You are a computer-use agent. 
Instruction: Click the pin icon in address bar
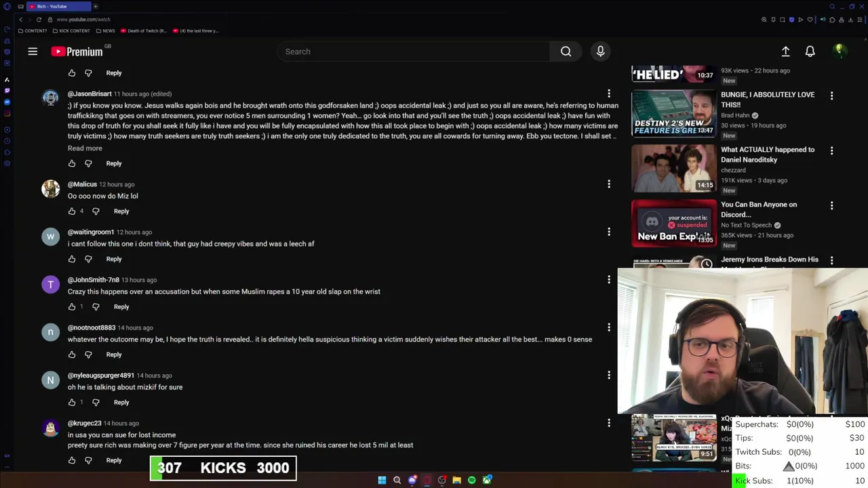[x=773, y=20]
